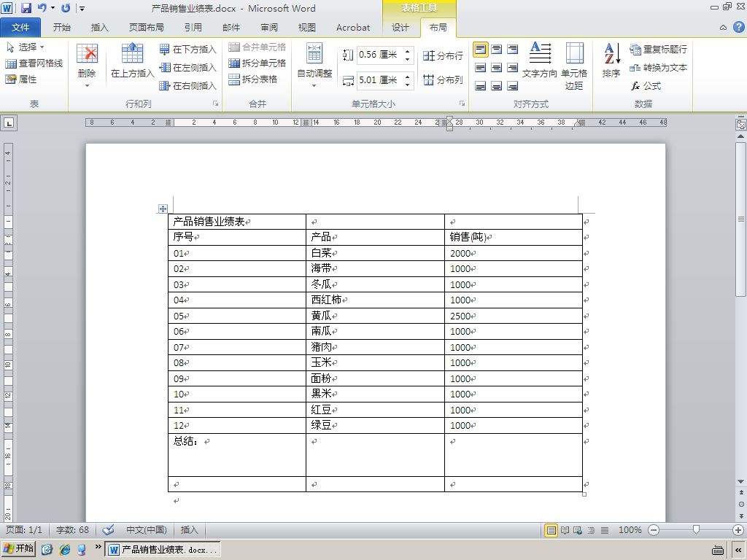Open Internet Explorer from the taskbar
This screenshot has height=560, width=747.
(65, 550)
